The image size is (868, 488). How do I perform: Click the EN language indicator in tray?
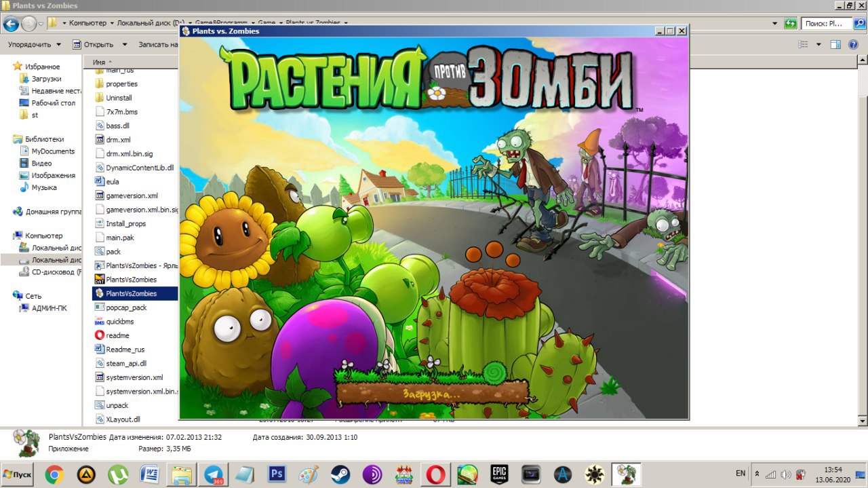tap(741, 473)
